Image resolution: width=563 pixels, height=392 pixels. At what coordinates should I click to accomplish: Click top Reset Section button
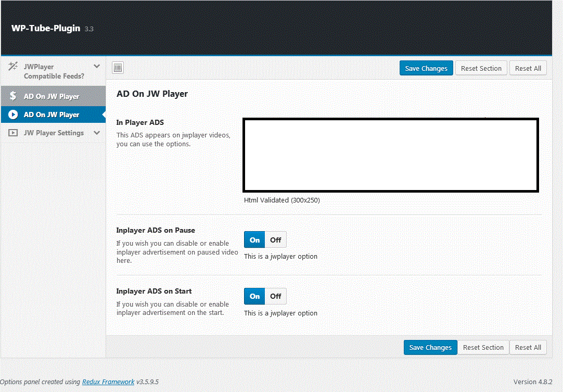(x=481, y=68)
